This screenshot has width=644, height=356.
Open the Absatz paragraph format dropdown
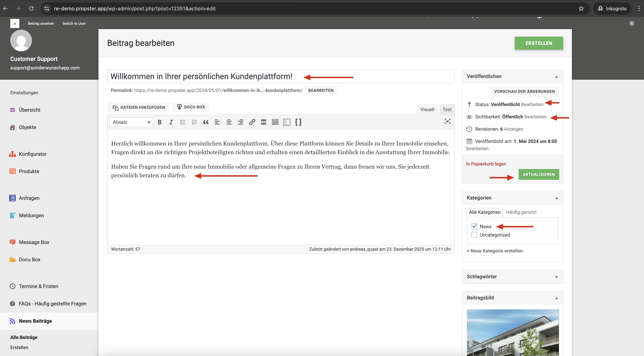tap(131, 122)
